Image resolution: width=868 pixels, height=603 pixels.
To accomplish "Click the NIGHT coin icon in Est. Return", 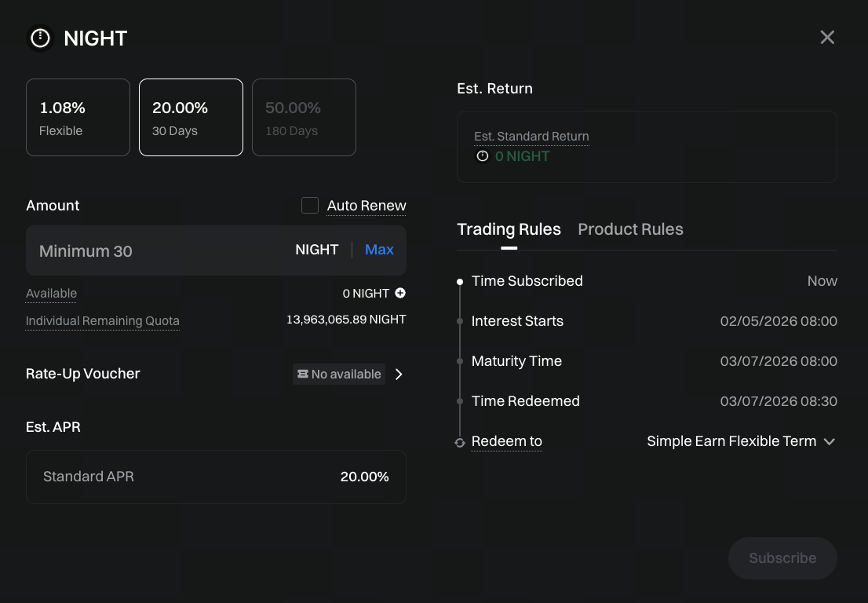I will point(483,156).
